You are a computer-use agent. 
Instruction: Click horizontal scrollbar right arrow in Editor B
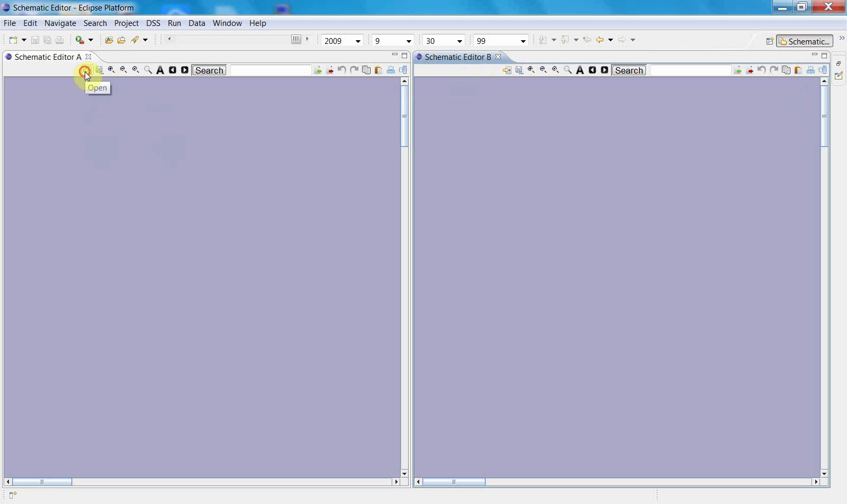[x=816, y=482]
